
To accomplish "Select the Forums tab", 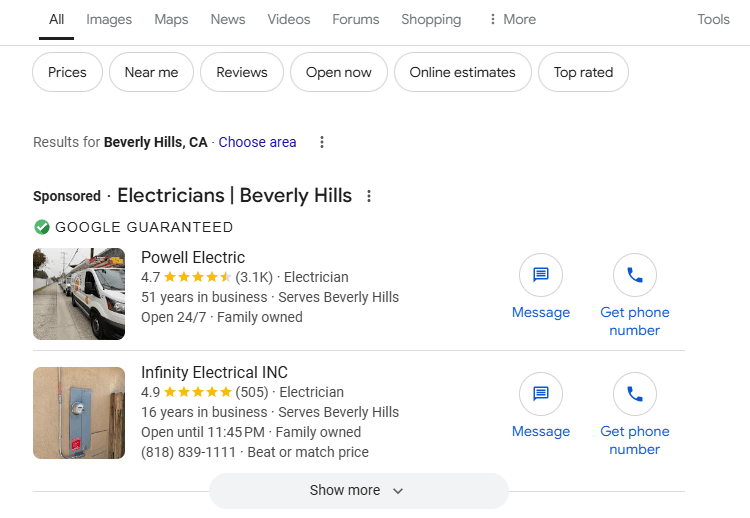I will (355, 20).
